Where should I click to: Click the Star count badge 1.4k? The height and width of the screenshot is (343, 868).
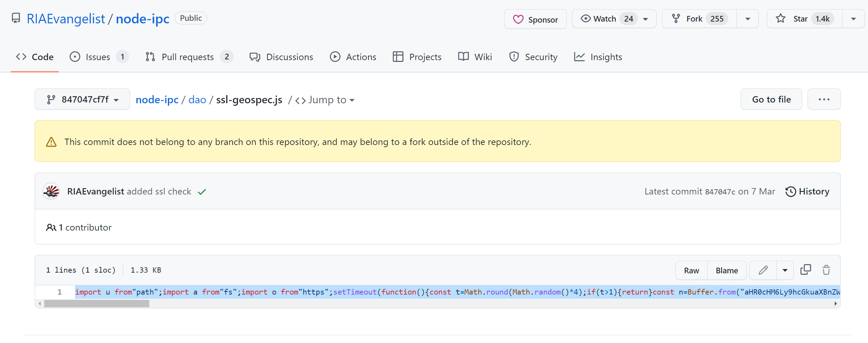coord(823,19)
